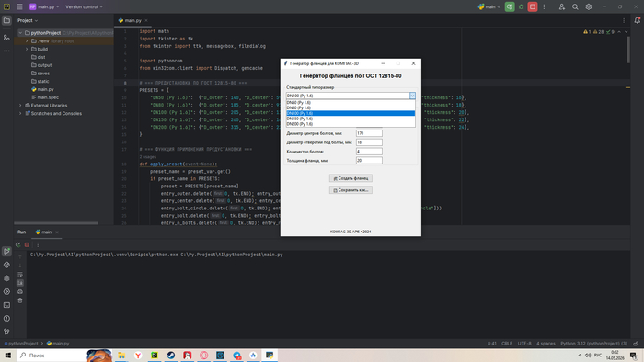Click Python 3.12 interpreter in status bar
This screenshot has height=362, width=644.
coord(594,344)
